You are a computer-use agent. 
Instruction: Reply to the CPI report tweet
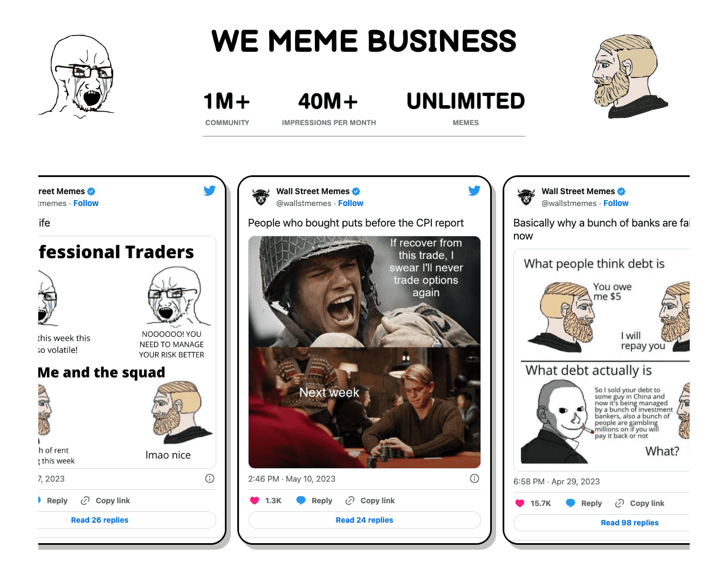(314, 501)
